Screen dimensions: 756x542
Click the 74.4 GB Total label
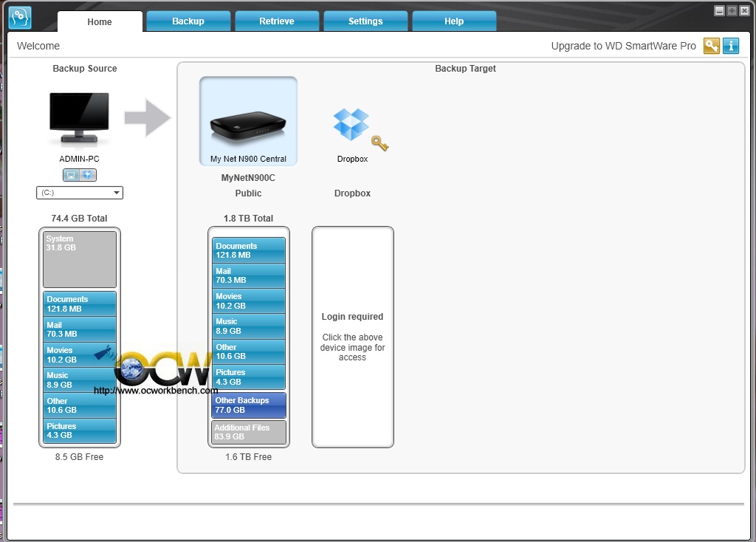pyautogui.click(x=79, y=219)
